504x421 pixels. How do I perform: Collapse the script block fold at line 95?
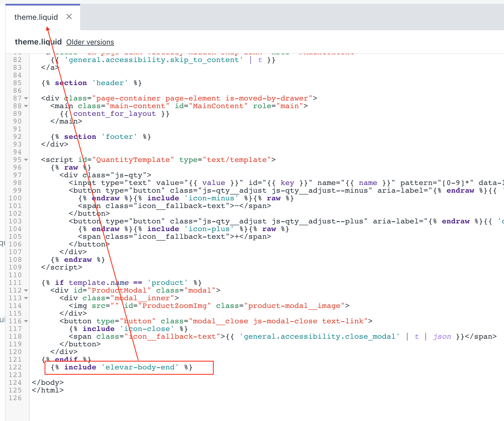tap(26, 160)
